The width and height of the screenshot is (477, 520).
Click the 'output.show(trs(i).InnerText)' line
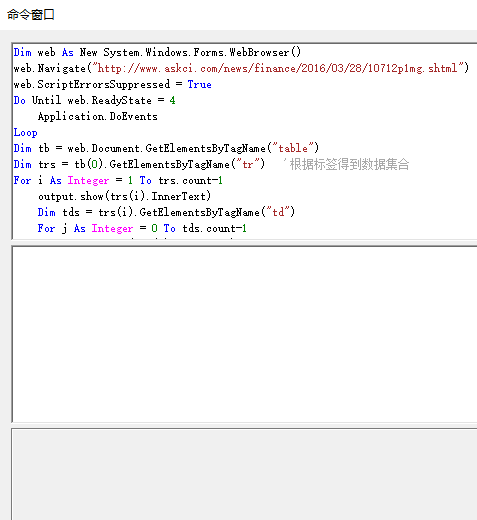point(124,196)
